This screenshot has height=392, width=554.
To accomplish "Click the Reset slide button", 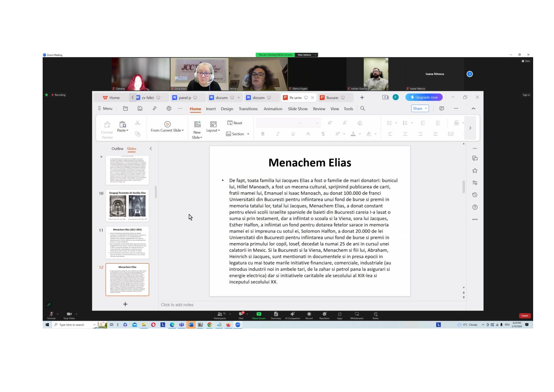I will click(235, 123).
